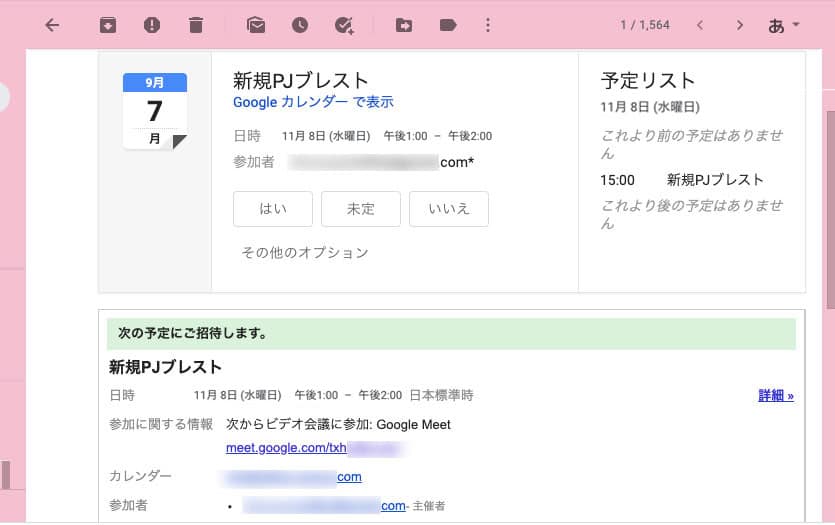Open the Labels icon
Image resolution: width=835 pixels, height=525 pixels.
(x=448, y=25)
